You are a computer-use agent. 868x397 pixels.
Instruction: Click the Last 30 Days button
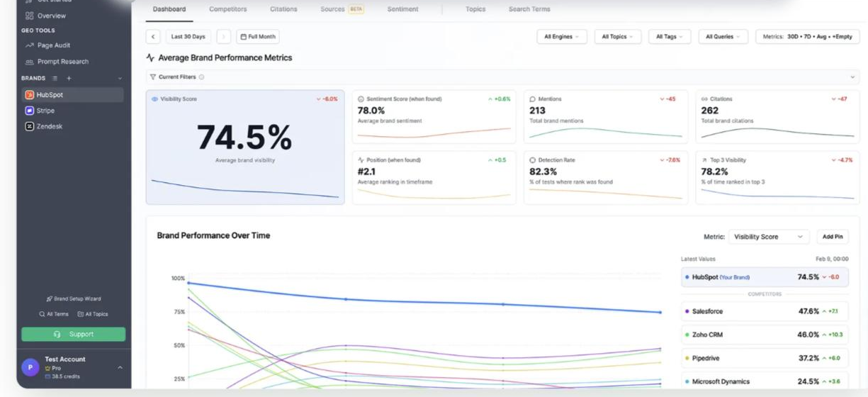point(188,37)
